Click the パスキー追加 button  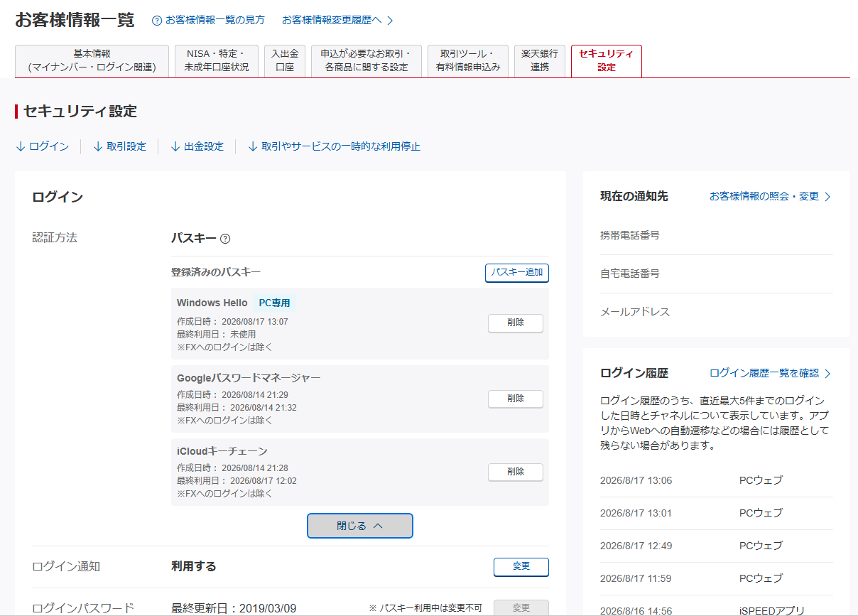tap(517, 273)
